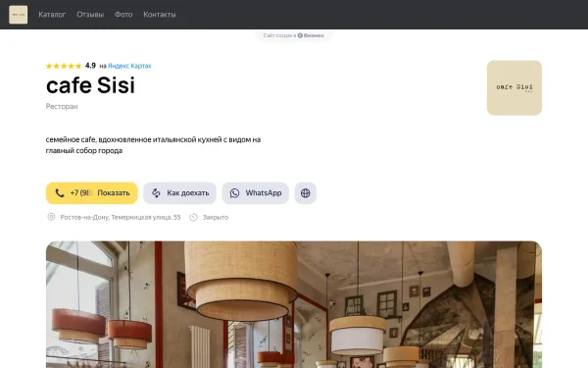Open the cafe interior photo
Viewport: 588px width, 368px height.
tap(294, 304)
